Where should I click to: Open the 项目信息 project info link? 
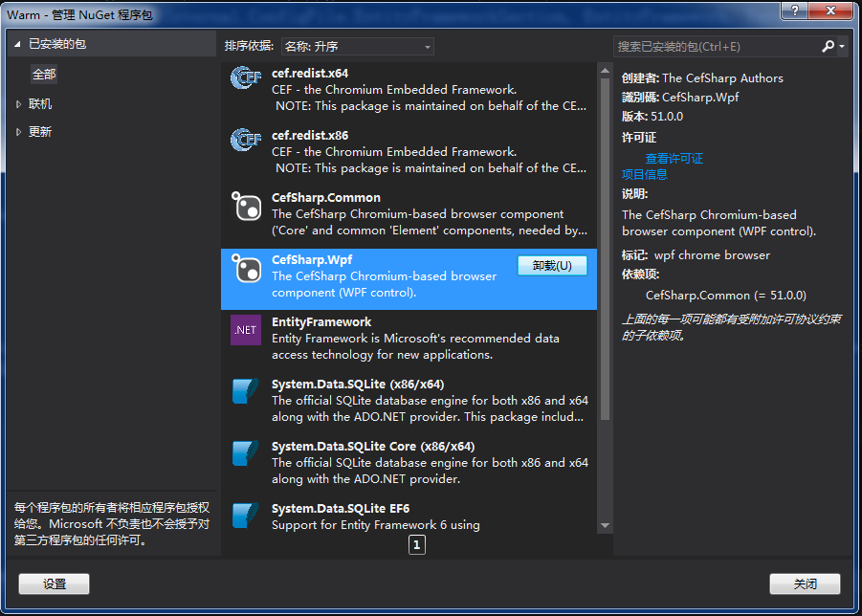pos(644,175)
